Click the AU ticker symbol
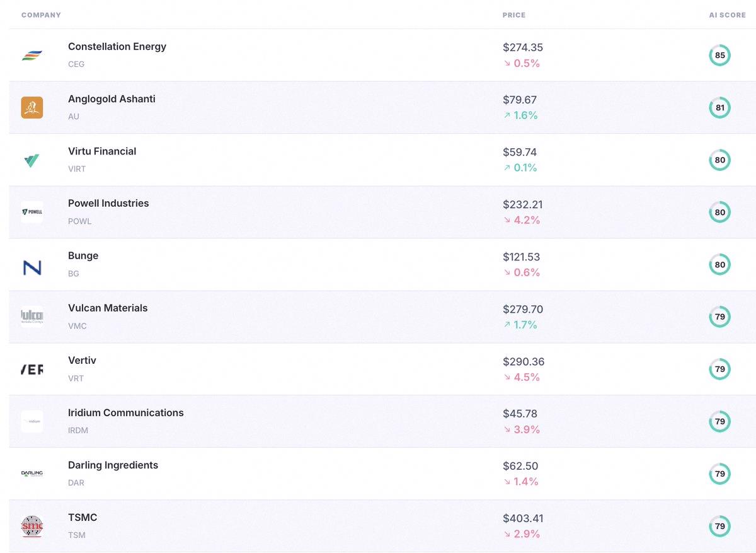Viewport: 756px width, 553px height. coord(74,117)
